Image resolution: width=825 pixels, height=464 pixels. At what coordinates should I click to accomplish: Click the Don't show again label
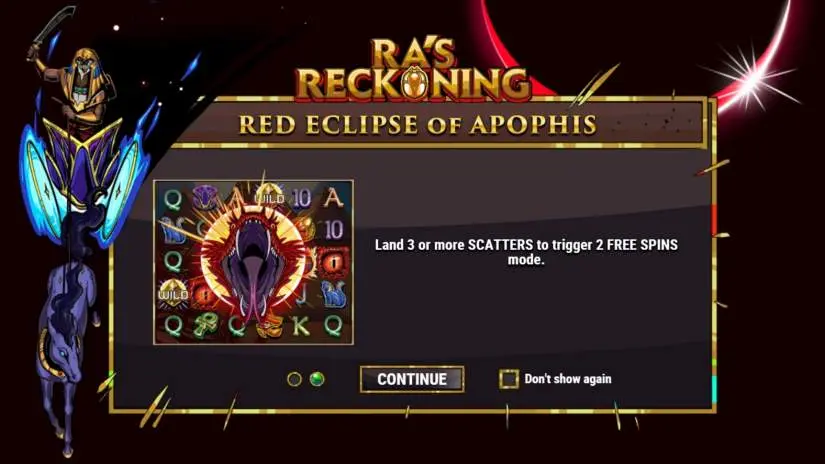click(568, 379)
